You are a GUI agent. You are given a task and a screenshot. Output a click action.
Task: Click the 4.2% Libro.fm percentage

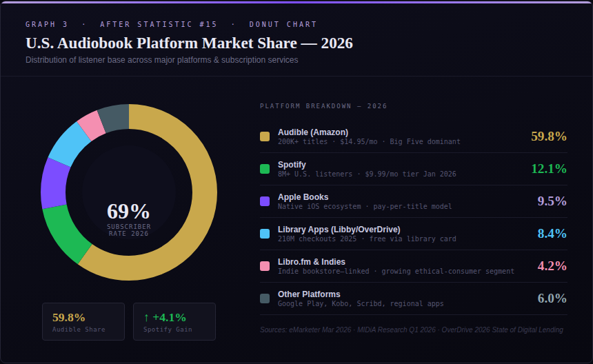pyautogui.click(x=552, y=266)
